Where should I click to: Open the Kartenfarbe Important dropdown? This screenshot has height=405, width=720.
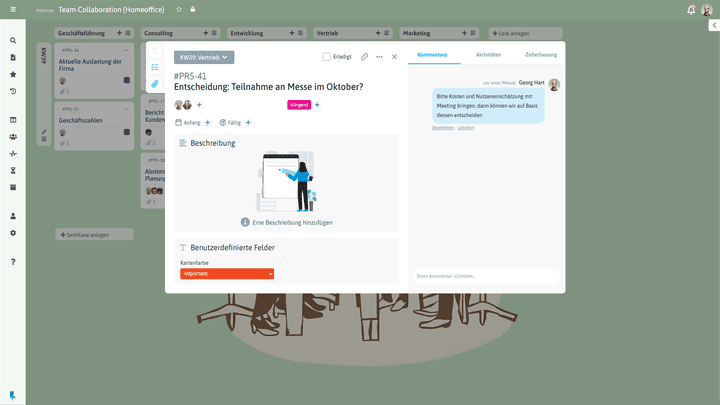[x=227, y=274]
